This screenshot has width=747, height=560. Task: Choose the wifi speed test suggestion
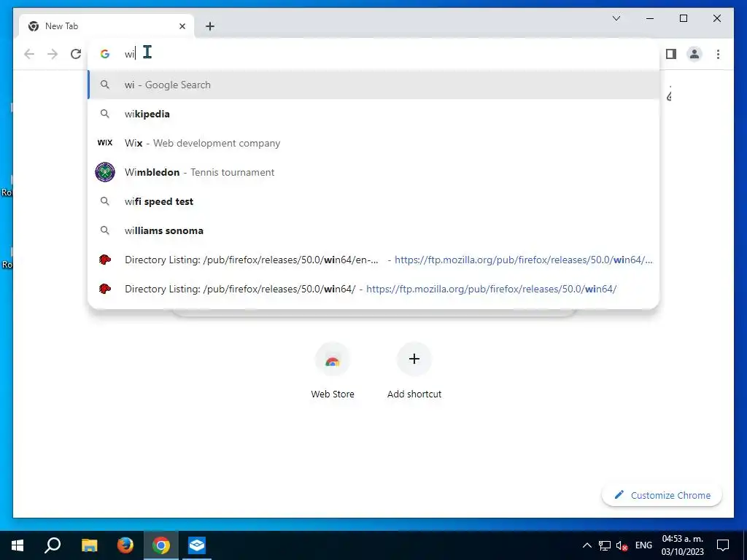[x=373, y=201]
